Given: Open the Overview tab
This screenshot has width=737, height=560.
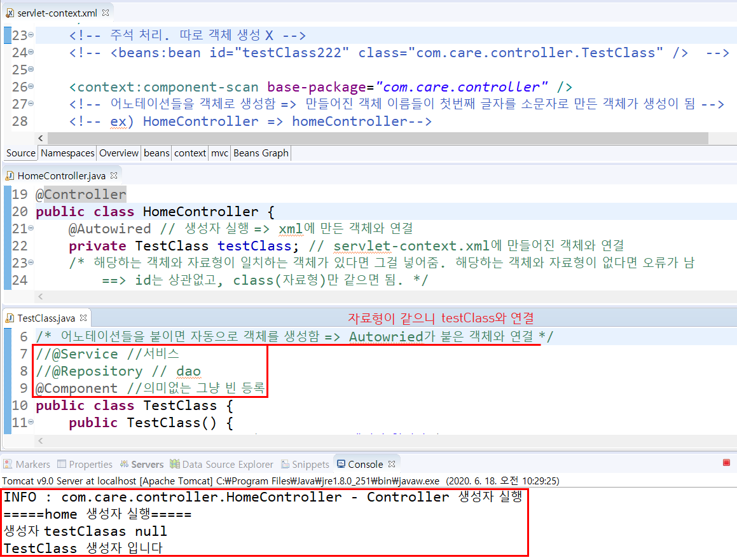Looking at the screenshot, I should [118, 153].
